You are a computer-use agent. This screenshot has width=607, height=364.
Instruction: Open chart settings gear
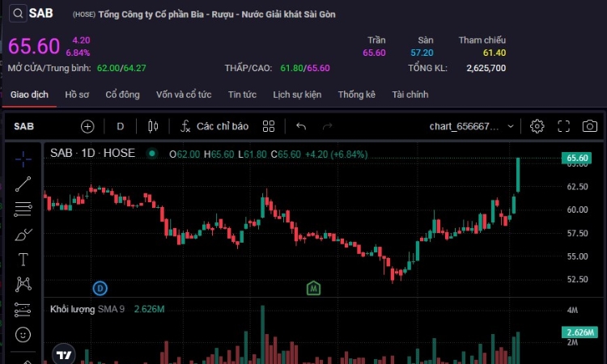click(x=537, y=126)
